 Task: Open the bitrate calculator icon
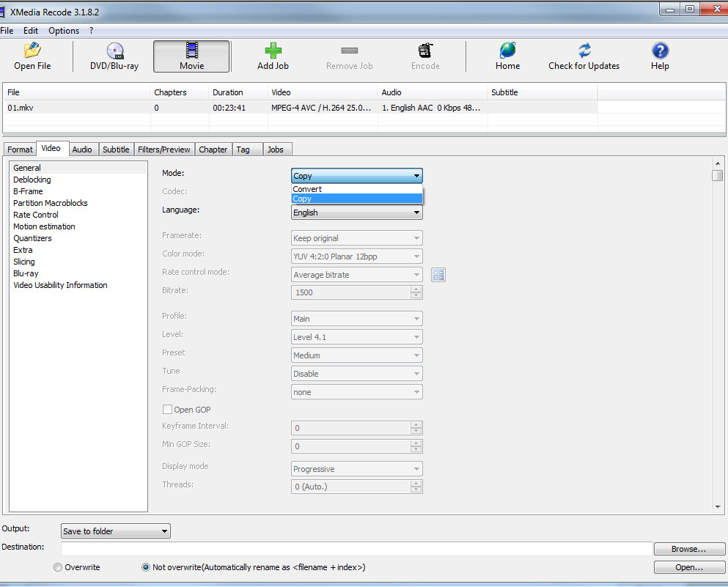pos(438,275)
